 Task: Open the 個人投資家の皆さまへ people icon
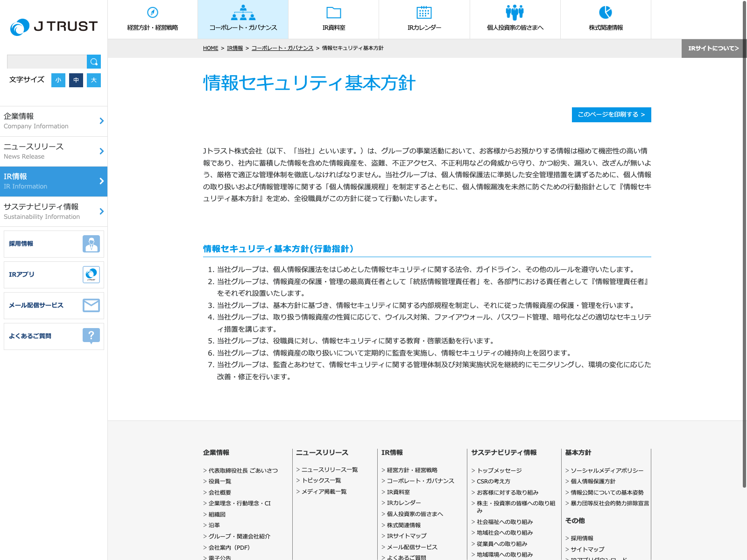point(514,13)
